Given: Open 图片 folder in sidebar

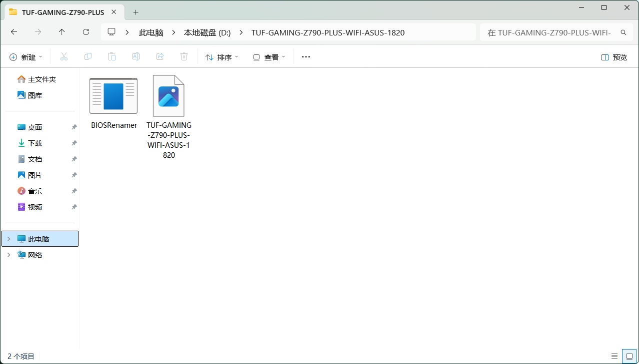Looking at the screenshot, I should point(30,175).
